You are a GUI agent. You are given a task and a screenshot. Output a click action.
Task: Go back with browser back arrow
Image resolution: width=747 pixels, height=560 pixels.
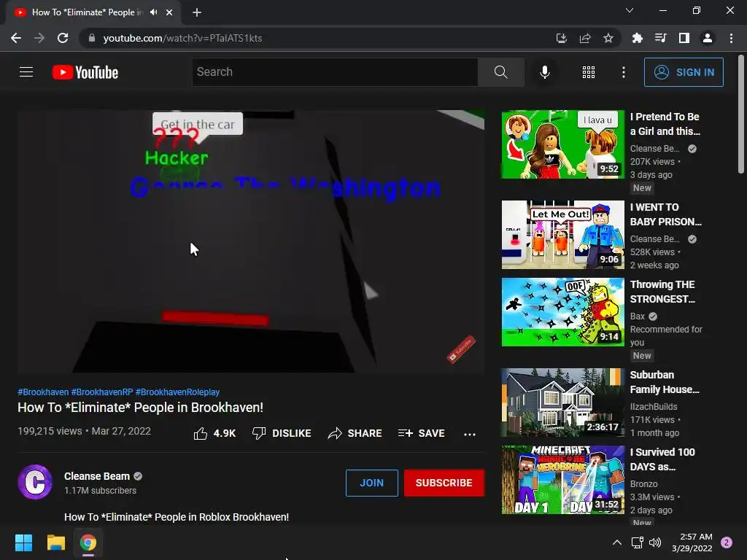16,38
